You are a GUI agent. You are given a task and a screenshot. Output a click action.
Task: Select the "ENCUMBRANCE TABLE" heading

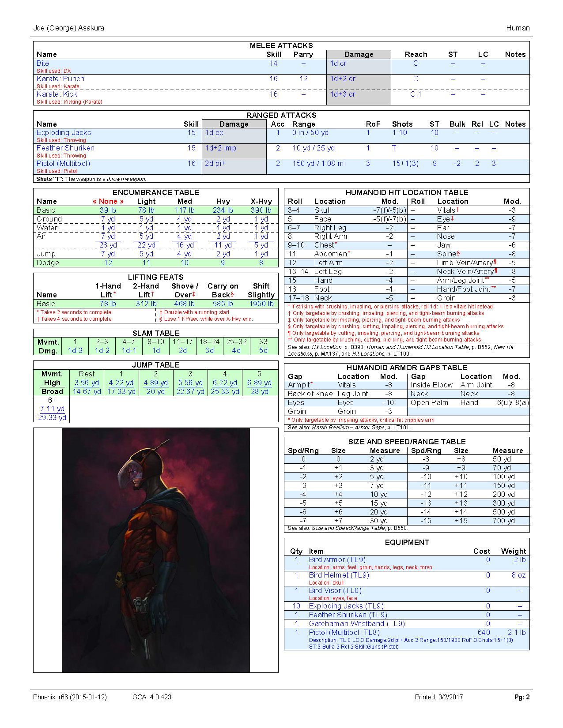(156, 193)
